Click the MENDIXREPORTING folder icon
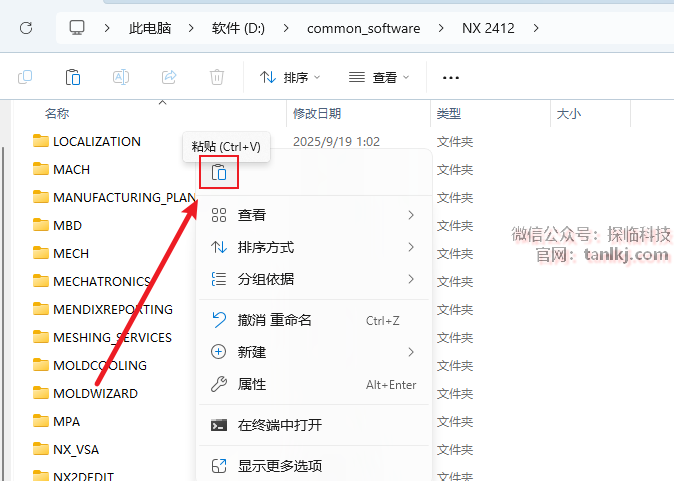This screenshot has height=481, width=674. [41, 309]
